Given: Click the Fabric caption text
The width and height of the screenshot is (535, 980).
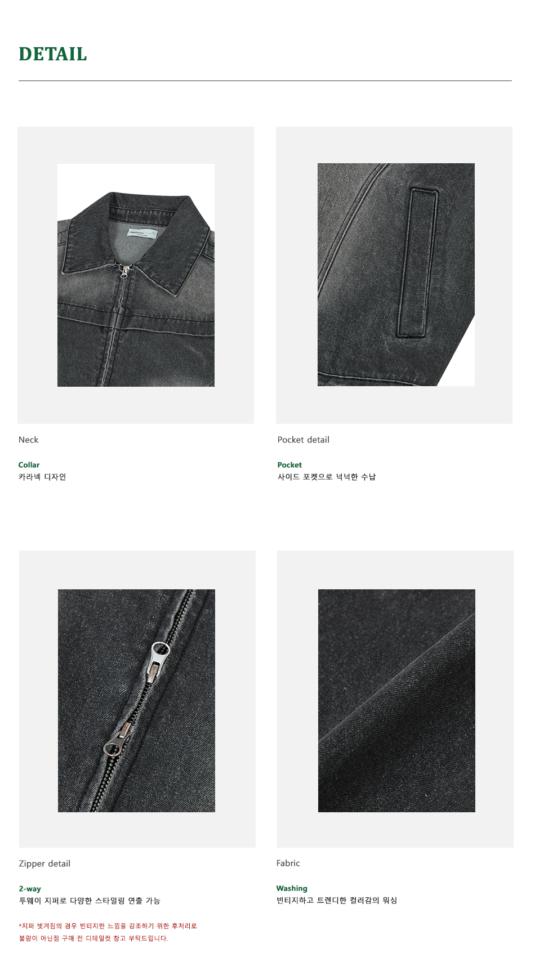Looking at the screenshot, I should 288,863.
